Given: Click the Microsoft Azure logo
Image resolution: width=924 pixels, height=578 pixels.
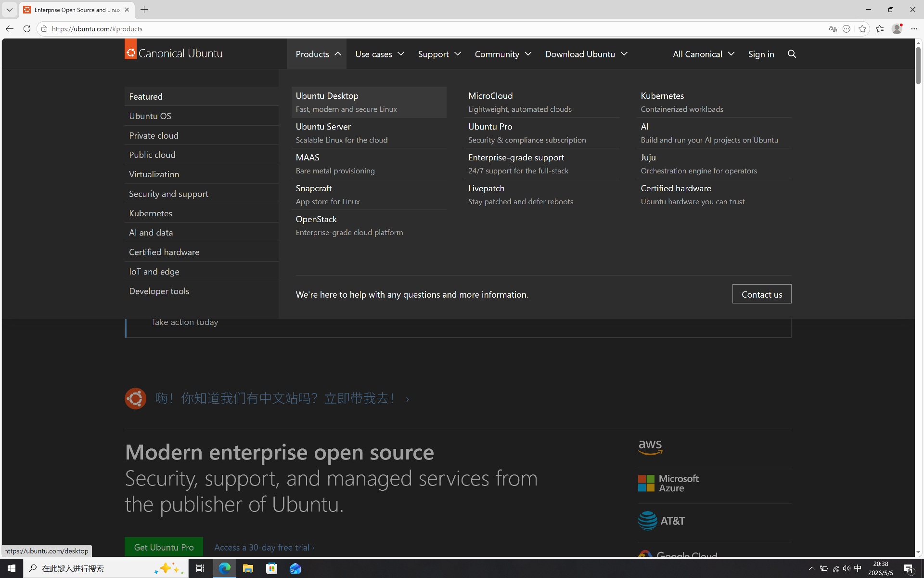Looking at the screenshot, I should pyautogui.click(x=668, y=483).
